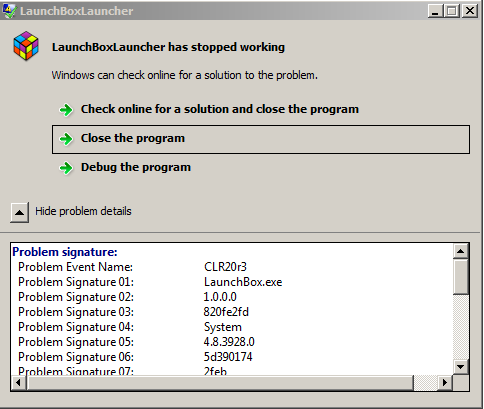
Task: Choose Close the program
Action: pos(261,139)
